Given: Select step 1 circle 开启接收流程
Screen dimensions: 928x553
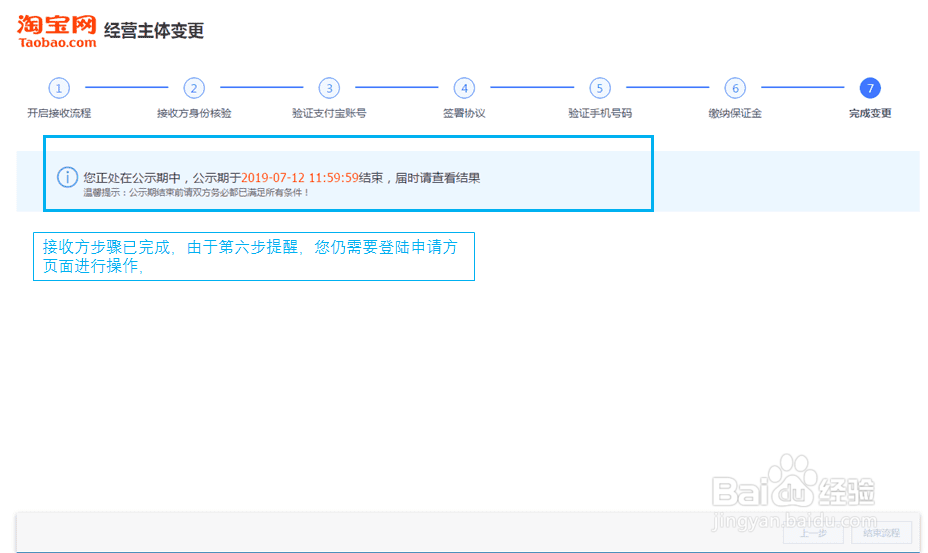Looking at the screenshot, I should [x=59, y=88].
